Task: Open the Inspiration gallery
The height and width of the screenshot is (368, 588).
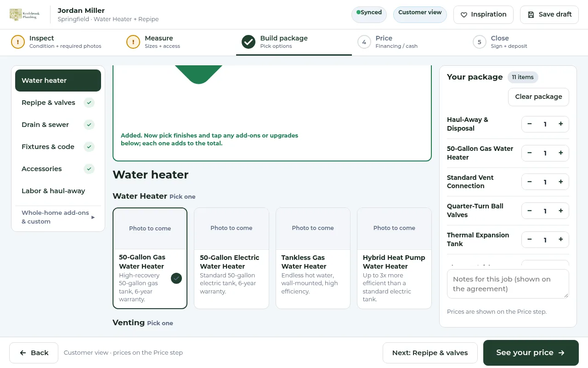Action: (x=483, y=15)
